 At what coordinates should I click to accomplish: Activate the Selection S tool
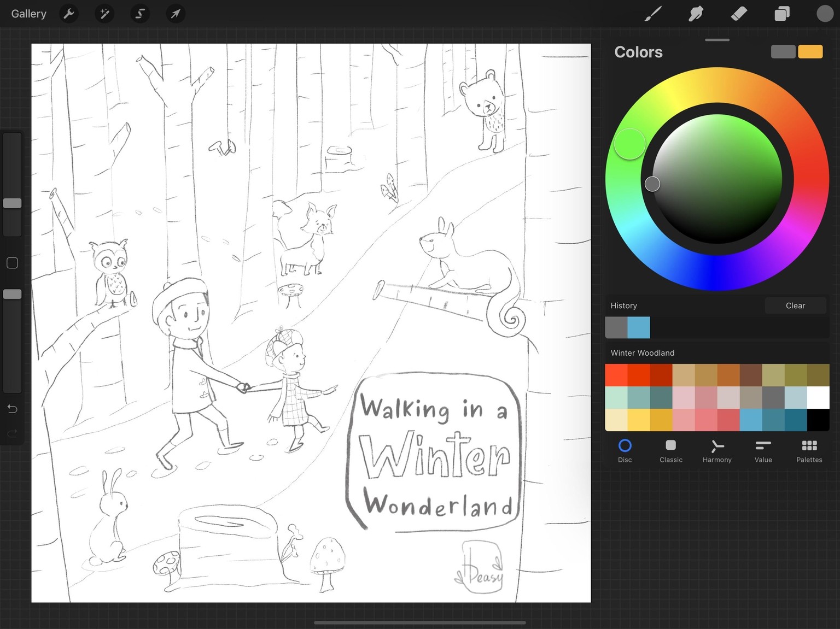140,14
